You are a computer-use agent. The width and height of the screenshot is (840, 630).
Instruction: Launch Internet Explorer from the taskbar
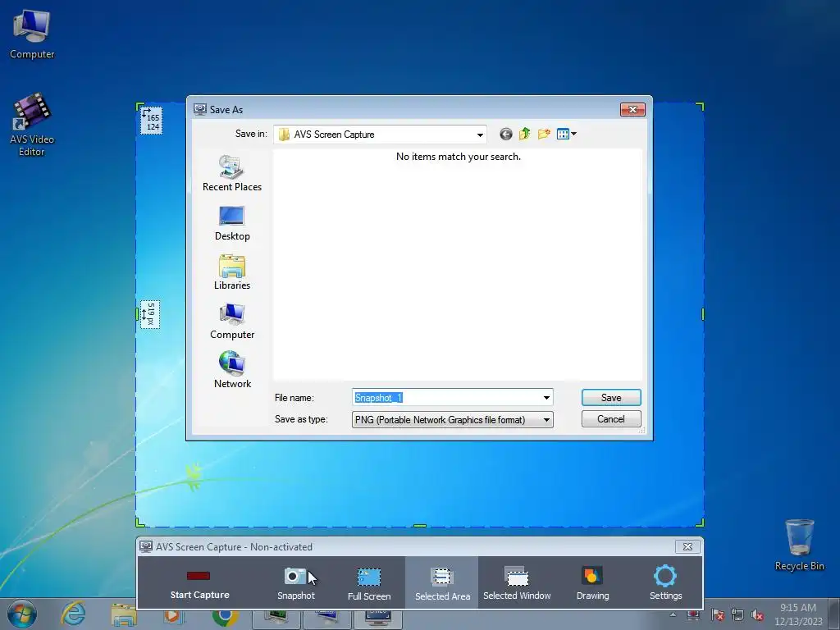[73, 614]
